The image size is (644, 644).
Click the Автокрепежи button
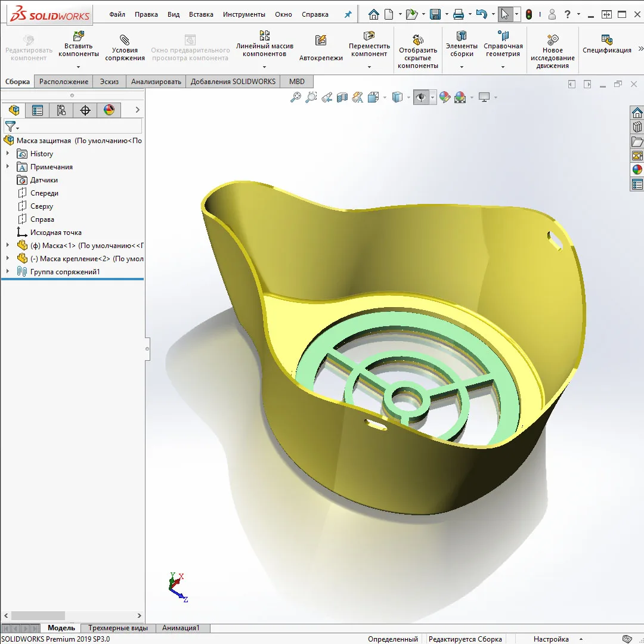pos(321,48)
